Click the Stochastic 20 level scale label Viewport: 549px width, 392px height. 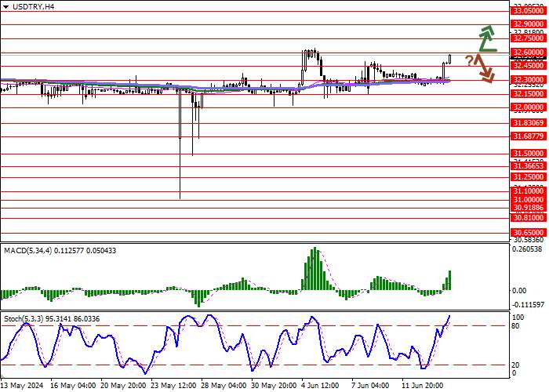coord(515,365)
